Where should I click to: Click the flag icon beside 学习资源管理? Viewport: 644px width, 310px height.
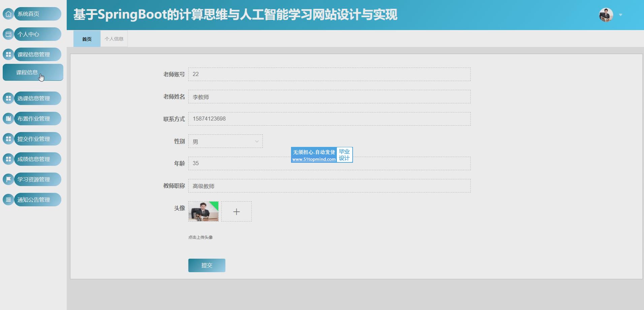tap(8, 179)
